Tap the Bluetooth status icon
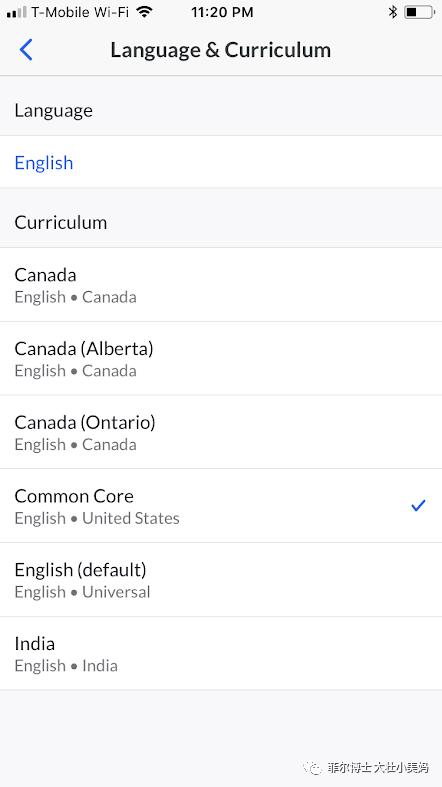Viewport: 442px width, 787px height. 393,12
